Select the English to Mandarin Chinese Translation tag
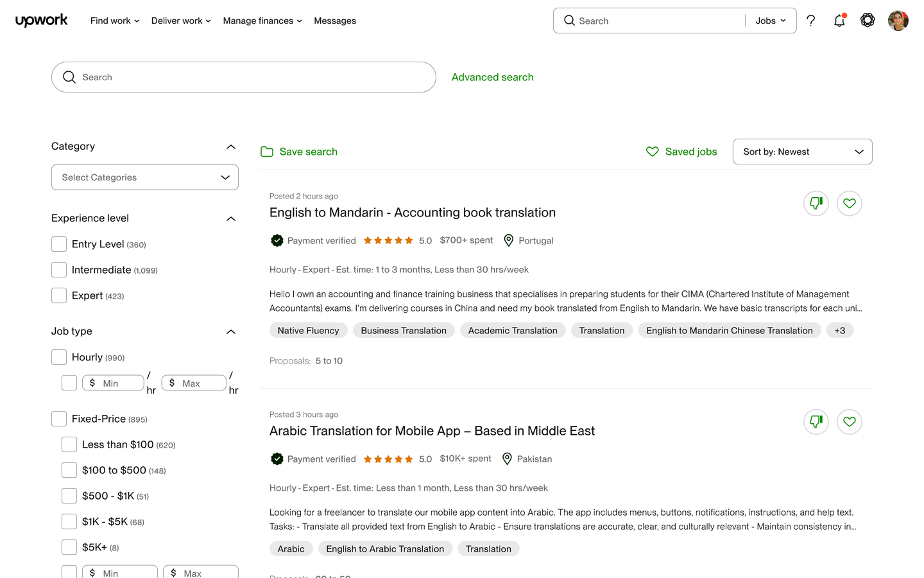The image size is (924, 578). [730, 331]
